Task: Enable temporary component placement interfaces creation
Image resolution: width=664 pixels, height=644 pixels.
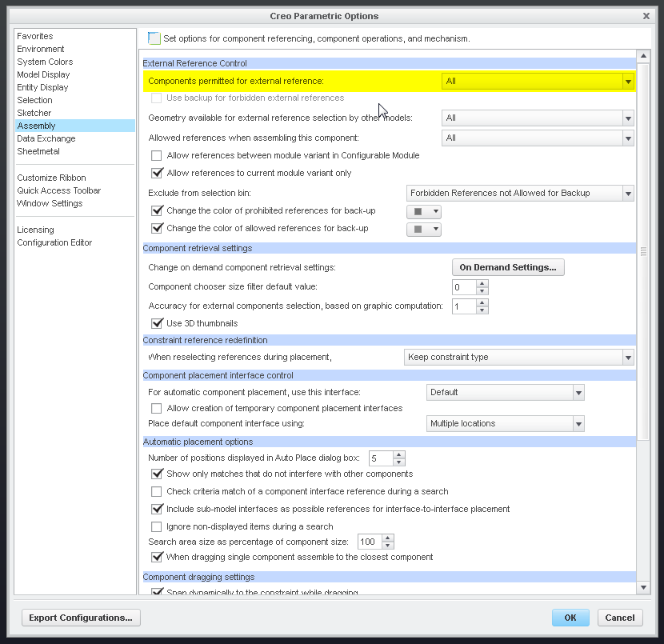Action: pyautogui.click(x=157, y=408)
